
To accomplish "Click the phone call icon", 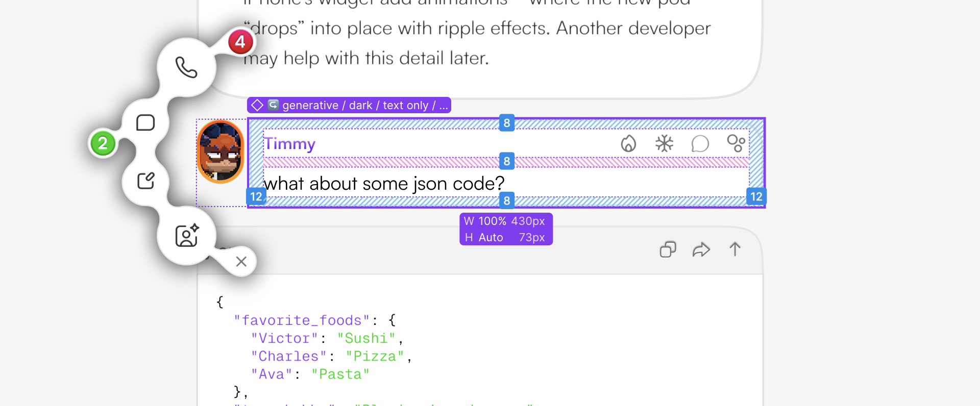I will (x=186, y=67).
